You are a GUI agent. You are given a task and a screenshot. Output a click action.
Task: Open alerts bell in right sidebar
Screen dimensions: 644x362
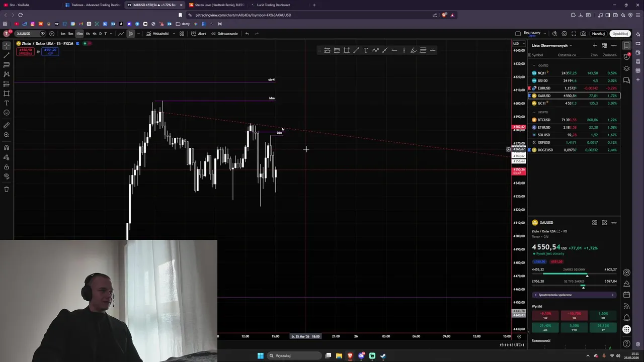click(x=626, y=318)
